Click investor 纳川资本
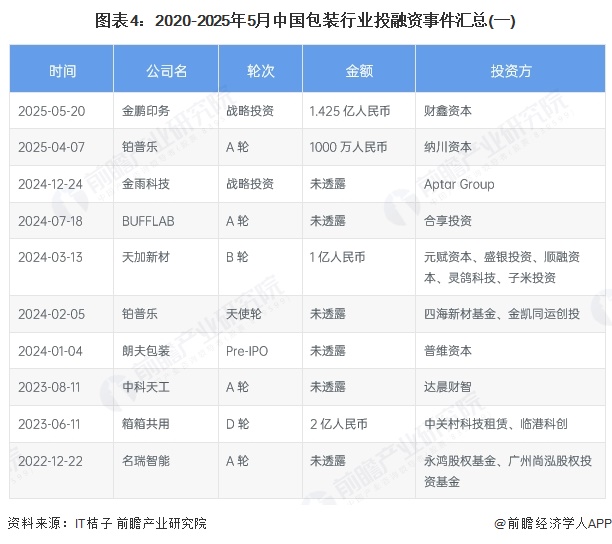The height and width of the screenshot is (544, 612). (x=448, y=147)
